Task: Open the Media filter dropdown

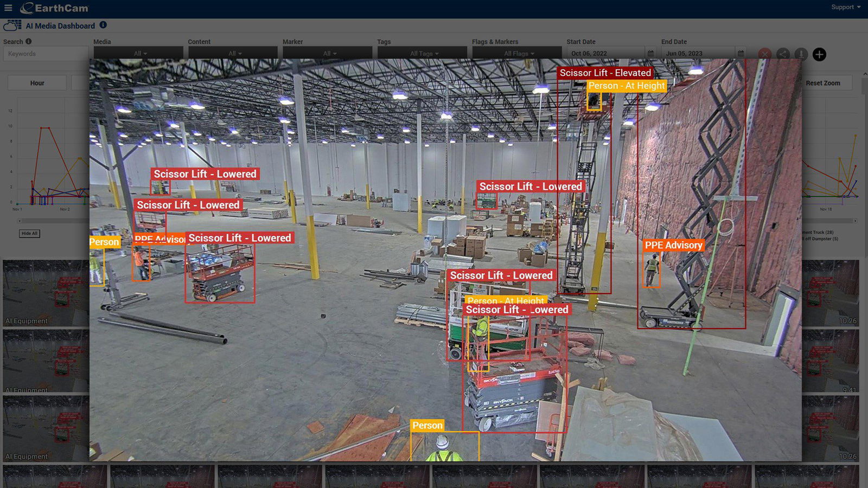Action: (138, 54)
